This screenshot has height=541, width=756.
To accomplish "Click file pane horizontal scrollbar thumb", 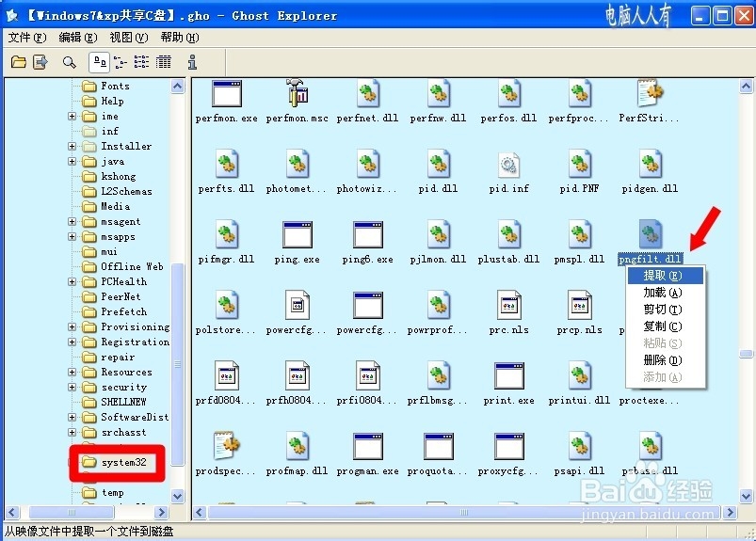I will click(x=463, y=512).
